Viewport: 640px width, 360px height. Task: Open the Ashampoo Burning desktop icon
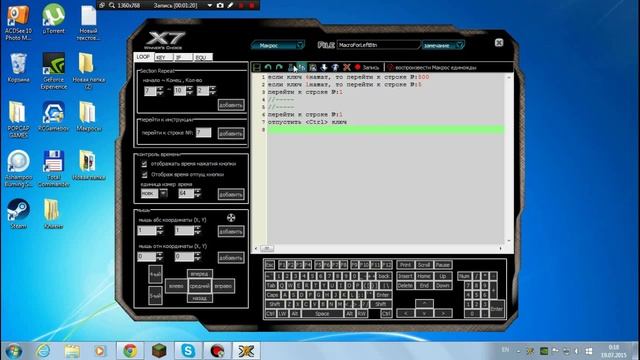point(18,169)
